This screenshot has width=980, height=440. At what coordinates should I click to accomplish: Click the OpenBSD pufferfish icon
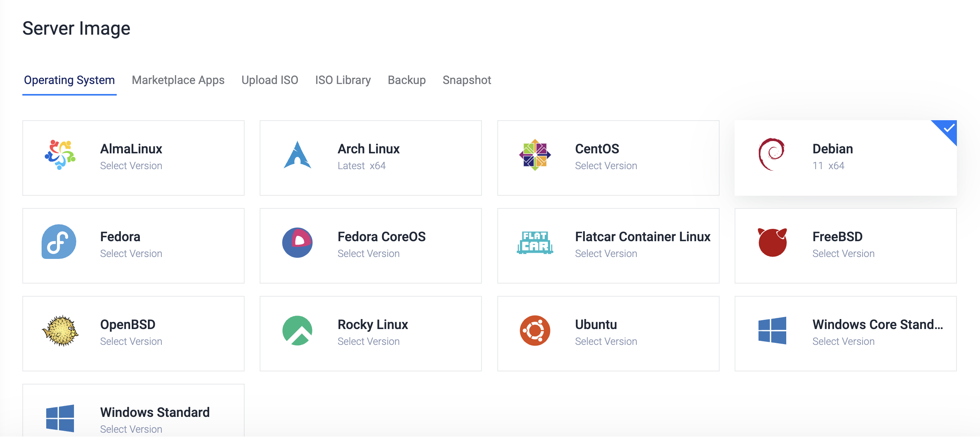pyautogui.click(x=60, y=331)
